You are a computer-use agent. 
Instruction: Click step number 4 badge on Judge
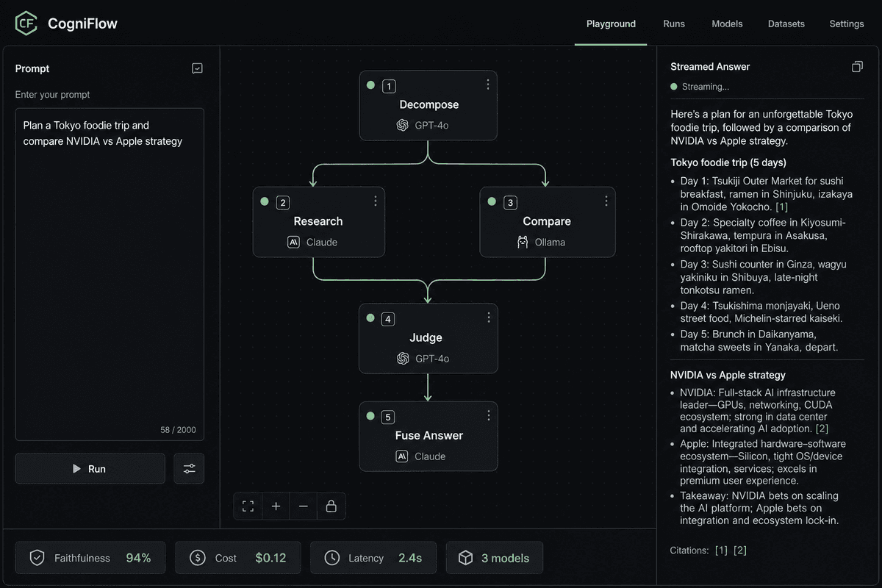[x=388, y=319]
